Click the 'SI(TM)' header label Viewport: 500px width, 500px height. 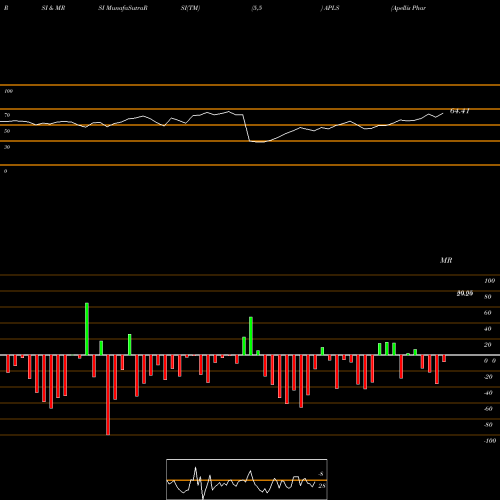pyautogui.click(x=190, y=8)
